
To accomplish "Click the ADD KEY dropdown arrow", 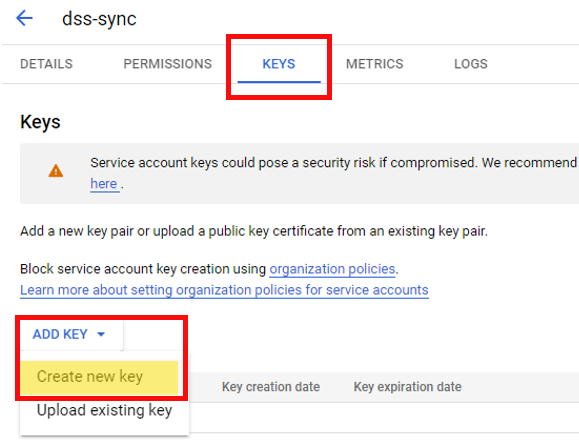I will click(101, 334).
